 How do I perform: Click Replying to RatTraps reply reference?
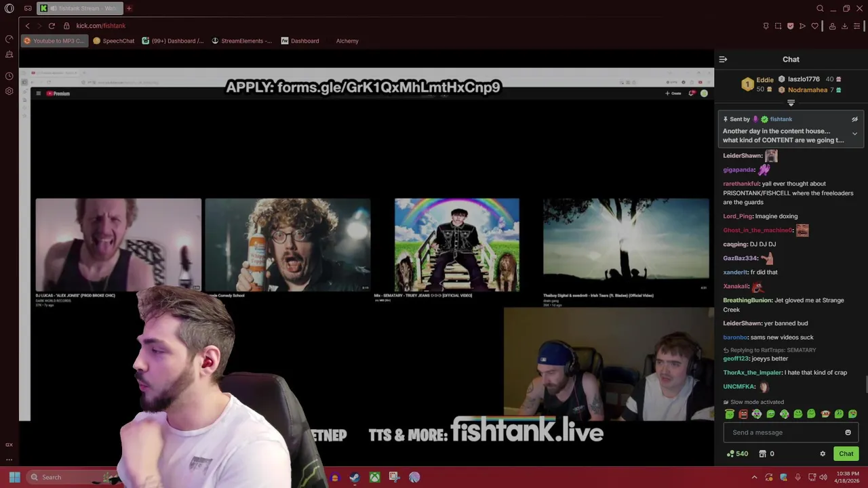(770, 350)
